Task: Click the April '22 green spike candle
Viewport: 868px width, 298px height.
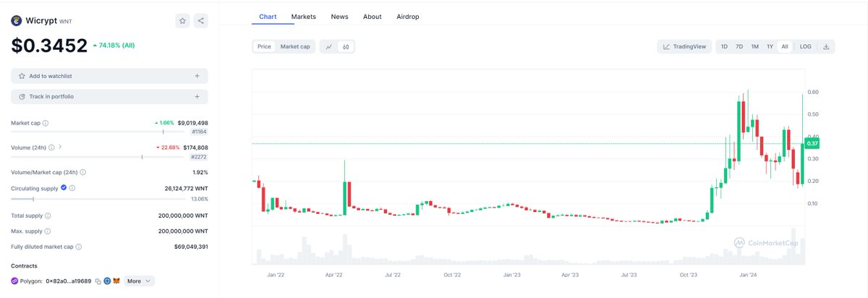Action: coord(345,187)
